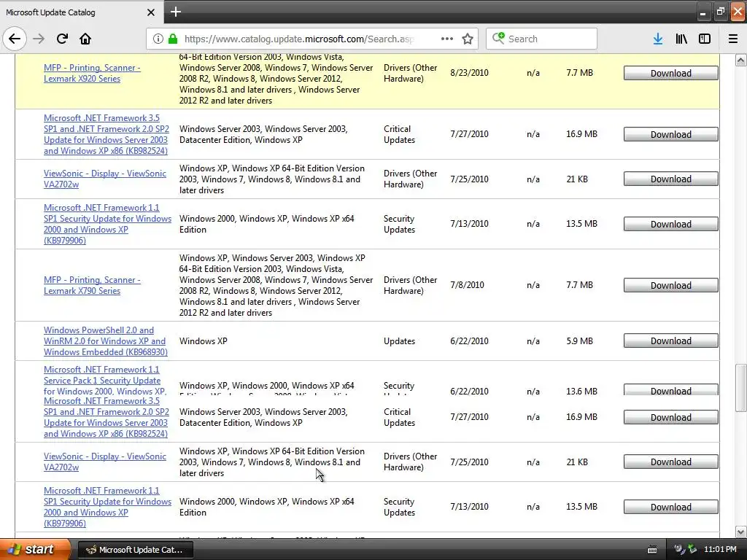This screenshot has width=747, height=560.
Task: Open the Lexmark X790 Series link
Action: [92, 285]
